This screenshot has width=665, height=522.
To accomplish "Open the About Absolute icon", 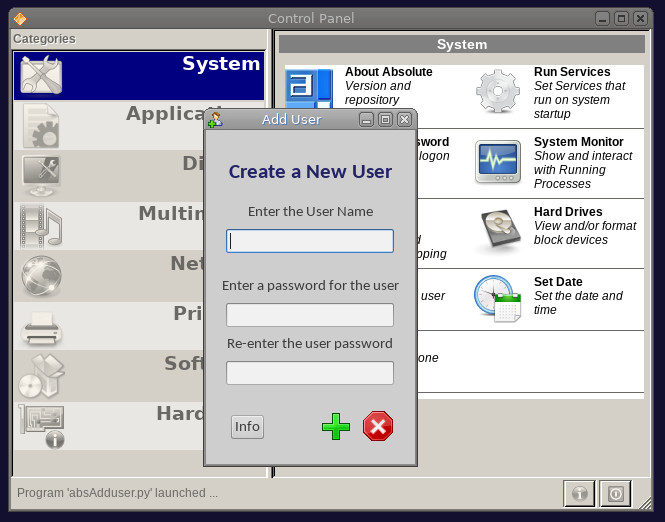I will pos(309,93).
